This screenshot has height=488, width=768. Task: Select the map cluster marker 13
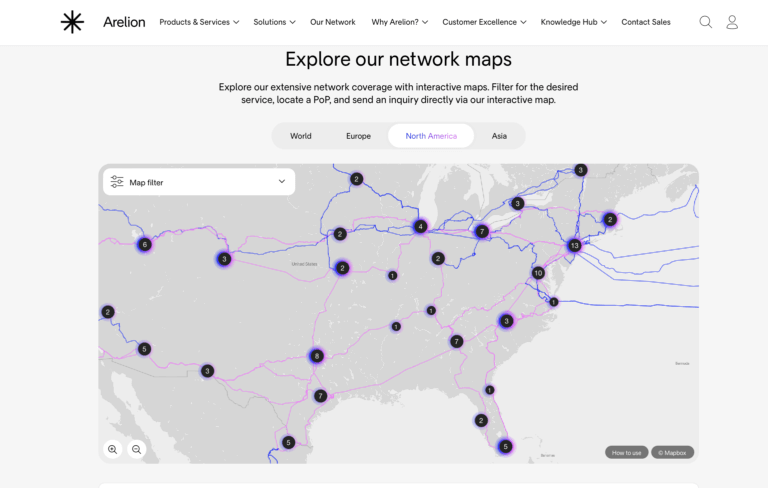(575, 245)
